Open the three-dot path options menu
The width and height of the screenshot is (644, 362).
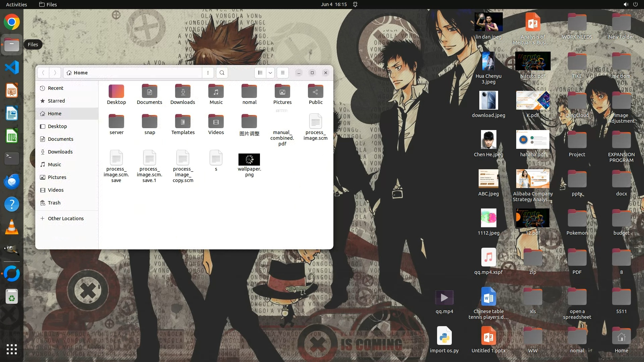pos(208,73)
